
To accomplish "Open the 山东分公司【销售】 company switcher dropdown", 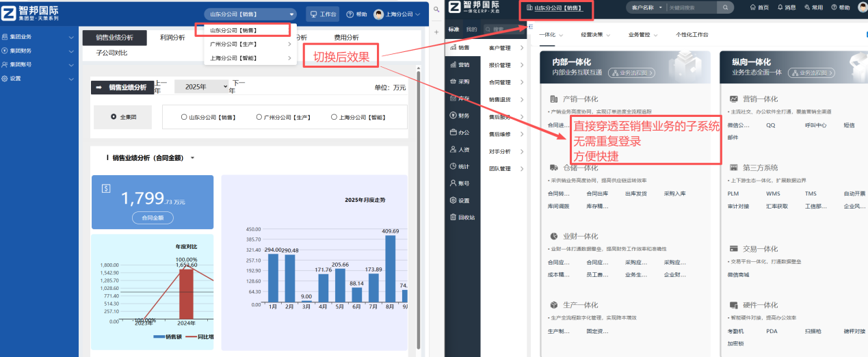I will coord(250,14).
